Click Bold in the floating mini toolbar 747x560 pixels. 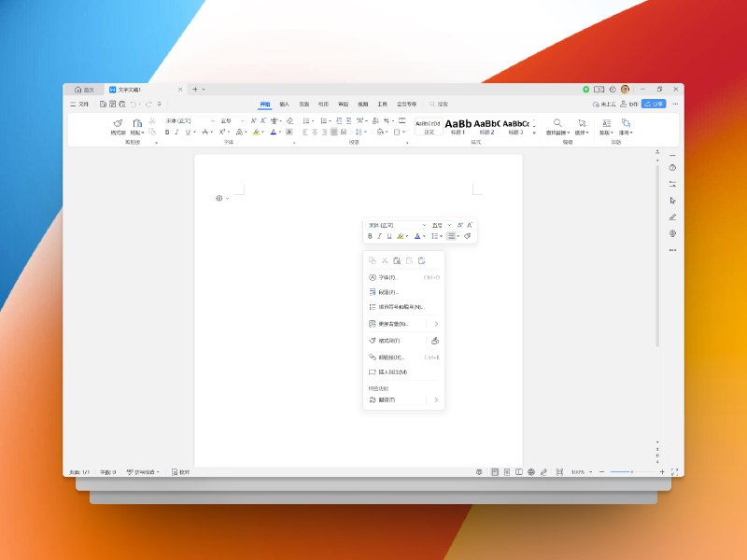(370, 236)
